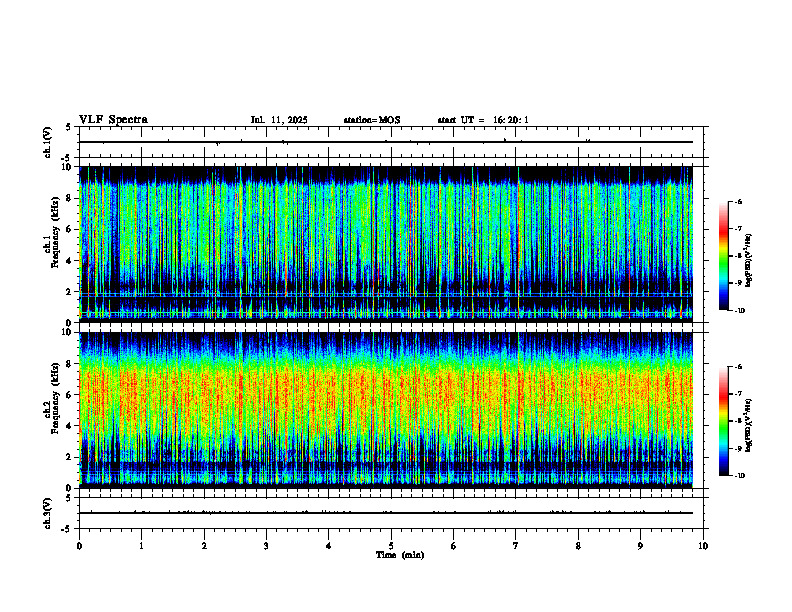This screenshot has width=792, height=612.
Task: Click time axis tick label '10'
Action: click(x=703, y=546)
